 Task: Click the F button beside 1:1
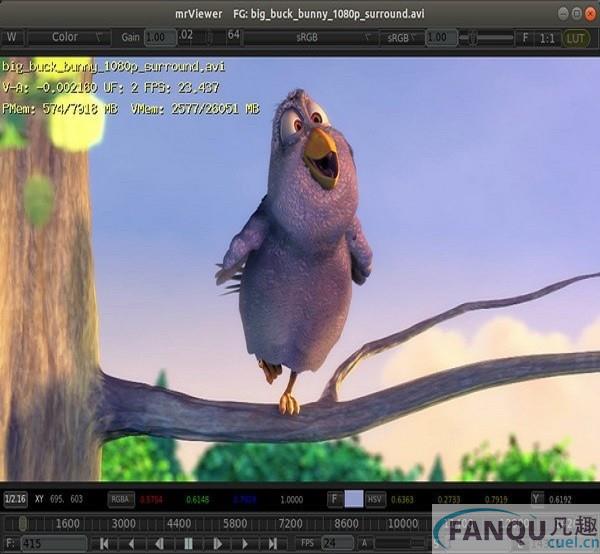click(525, 38)
